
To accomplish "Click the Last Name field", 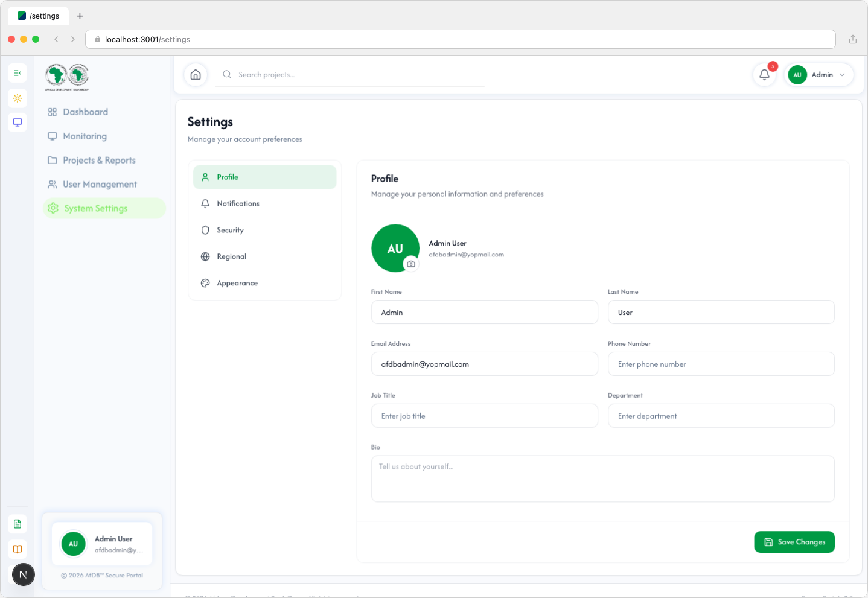I will (721, 312).
